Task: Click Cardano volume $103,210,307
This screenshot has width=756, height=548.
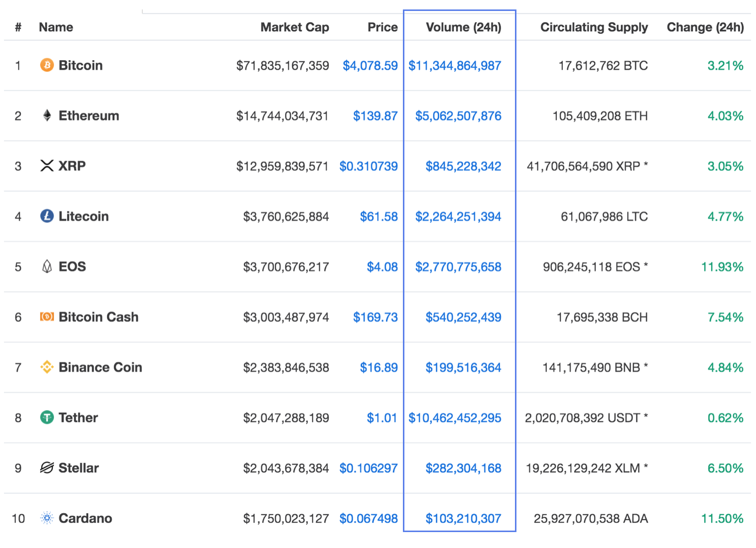Action: pyautogui.click(x=463, y=518)
